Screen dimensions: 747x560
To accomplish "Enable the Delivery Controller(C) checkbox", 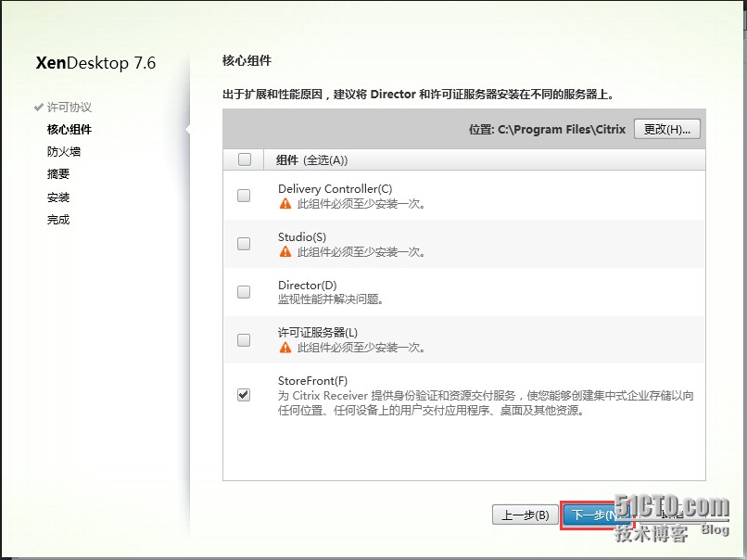I will click(x=244, y=196).
